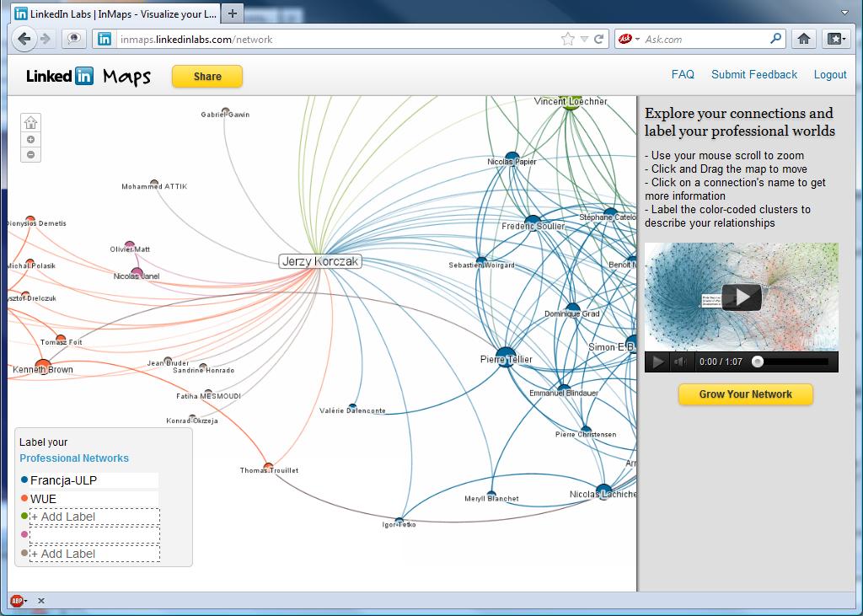This screenshot has width=863, height=616.
Task: Click the orange WUE color dot
Action: point(24,498)
